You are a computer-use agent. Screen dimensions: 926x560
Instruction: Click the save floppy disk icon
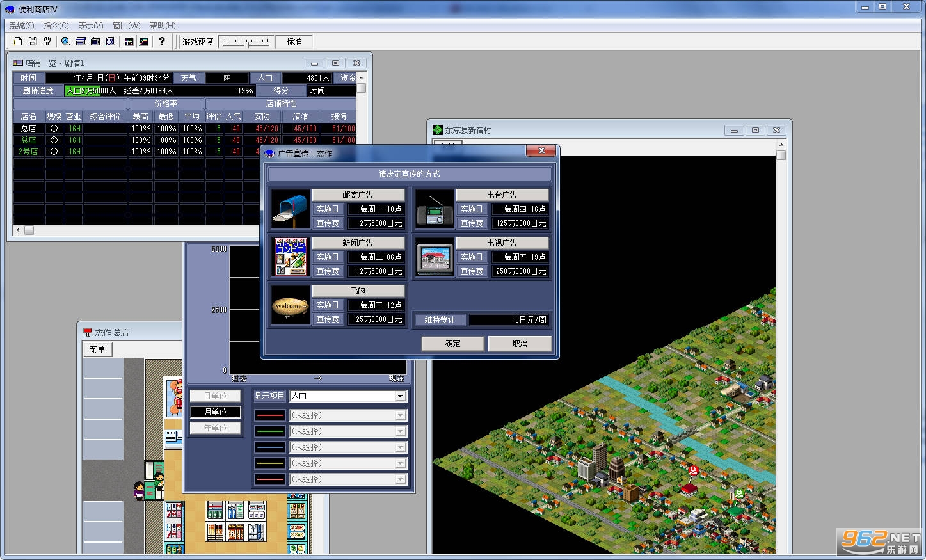(x=33, y=42)
